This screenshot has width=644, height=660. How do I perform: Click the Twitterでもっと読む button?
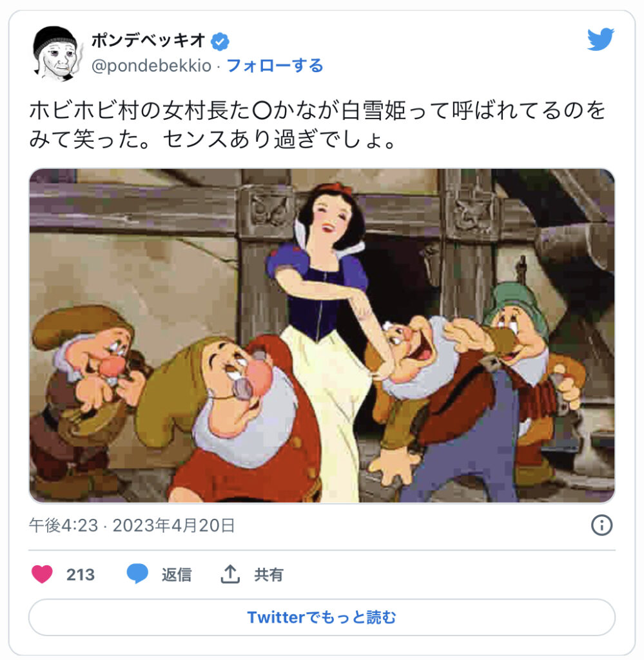pyautogui.click(x=322, y=617)
